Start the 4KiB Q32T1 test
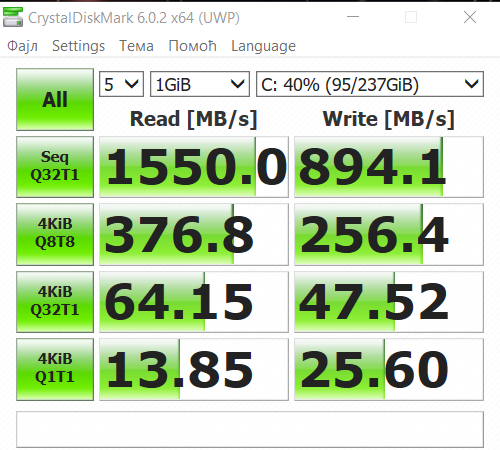This screenshot has height=450, width=500. (x=55, y=302)
